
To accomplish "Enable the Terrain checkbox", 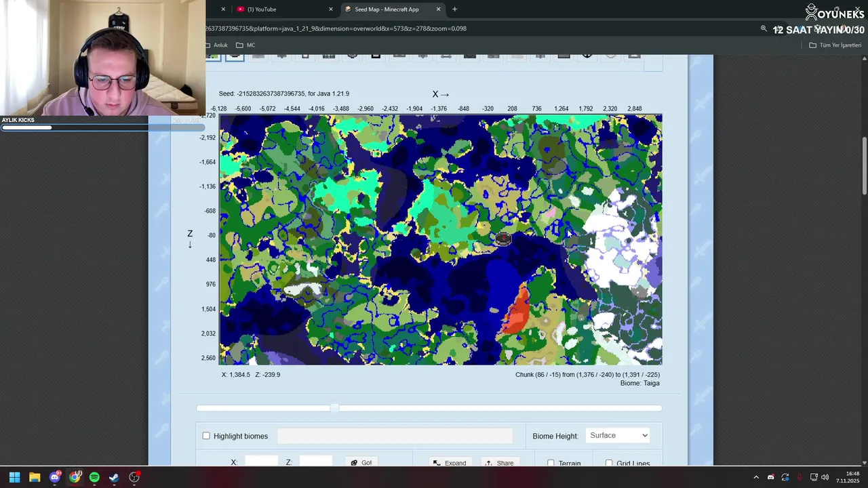I will pos(551,464).
